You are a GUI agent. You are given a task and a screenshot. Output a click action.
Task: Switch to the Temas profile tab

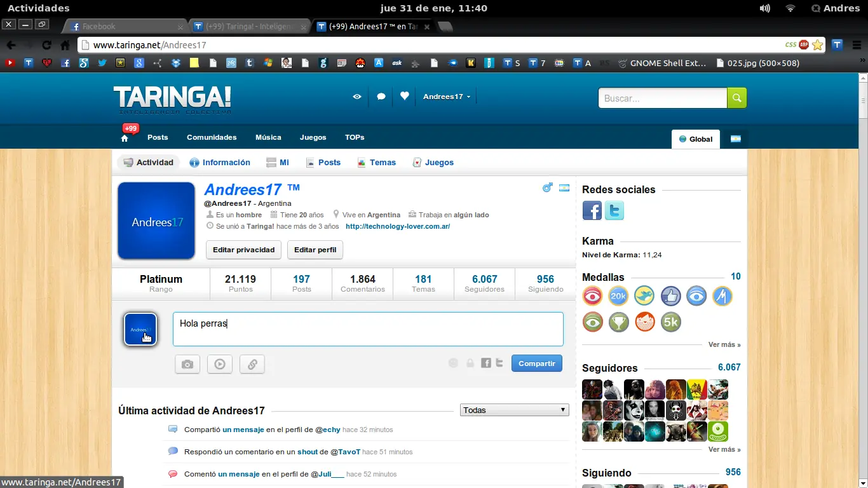coord(377,163)
